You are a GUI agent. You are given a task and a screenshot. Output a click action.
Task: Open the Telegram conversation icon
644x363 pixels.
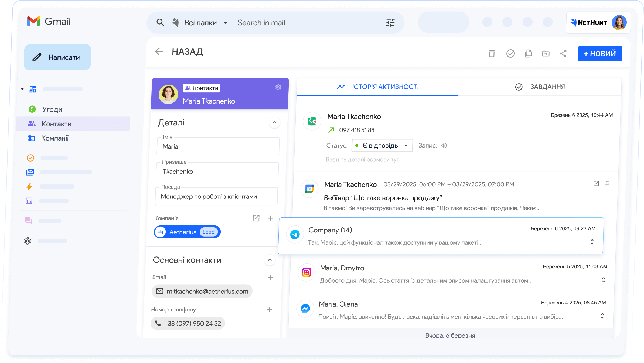coord(295,234)
